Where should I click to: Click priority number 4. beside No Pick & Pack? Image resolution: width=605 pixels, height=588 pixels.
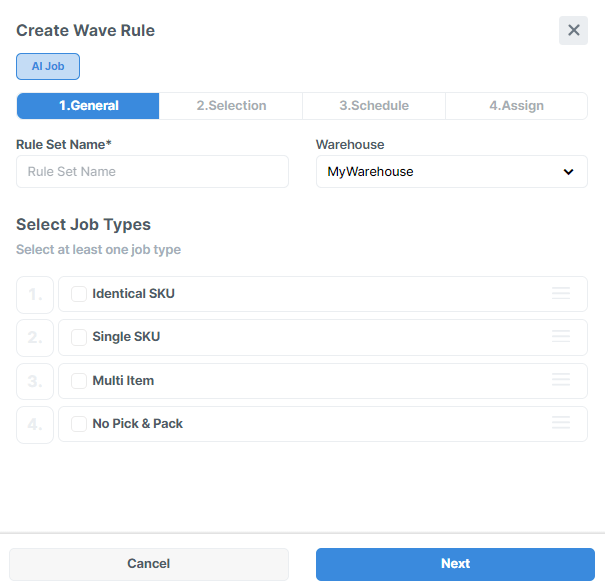point(35,425)
